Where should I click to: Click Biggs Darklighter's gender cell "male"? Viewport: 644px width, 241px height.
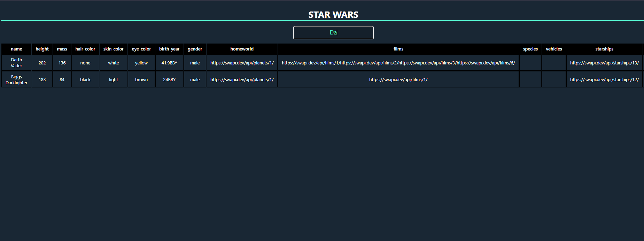tap(195, 79)
